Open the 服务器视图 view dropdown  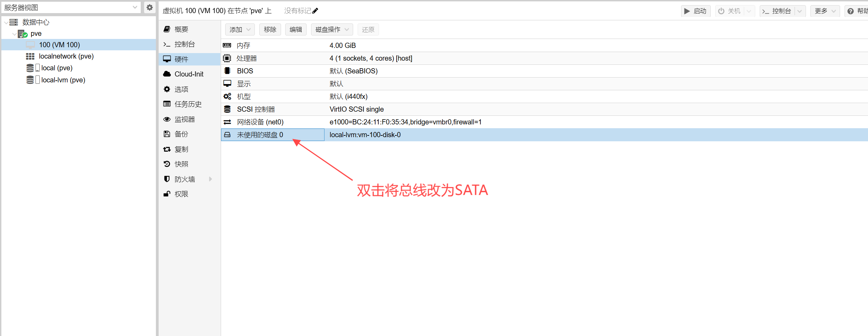(135, 7)
